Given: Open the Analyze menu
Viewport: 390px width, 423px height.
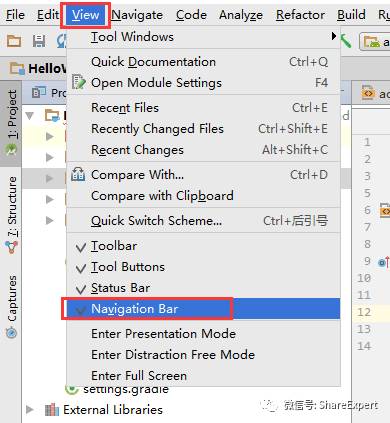Looking at the screenshot, I should pyautogui.click(x=241, y=15).
